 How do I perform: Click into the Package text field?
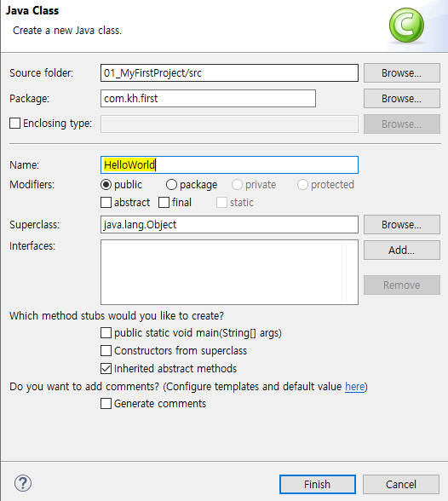click(x=208, y=99)
